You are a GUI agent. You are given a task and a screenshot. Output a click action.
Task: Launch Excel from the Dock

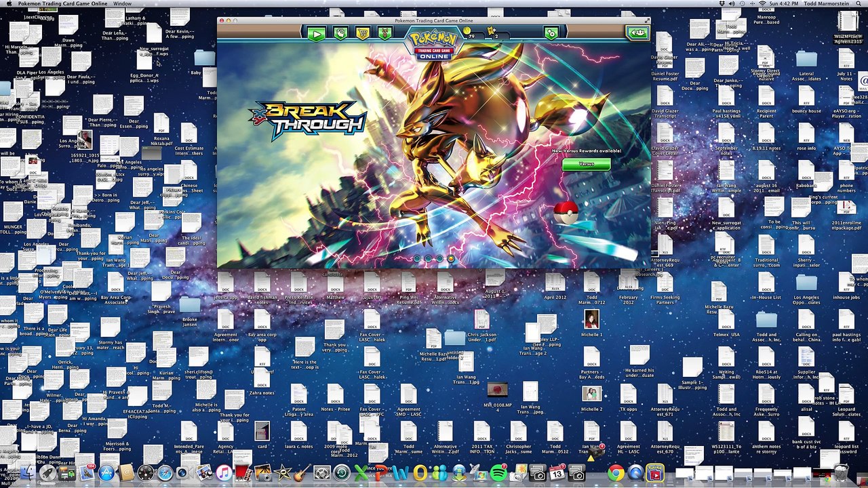pos(361,472)
